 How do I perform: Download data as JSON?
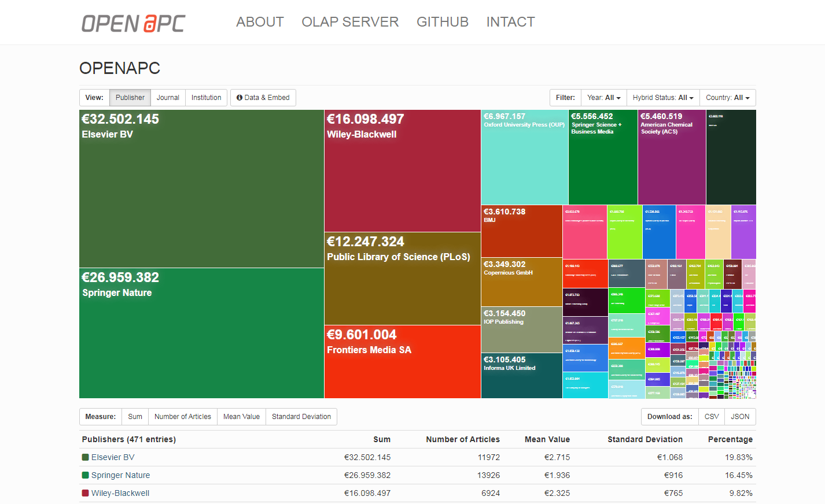click(740, 417)
